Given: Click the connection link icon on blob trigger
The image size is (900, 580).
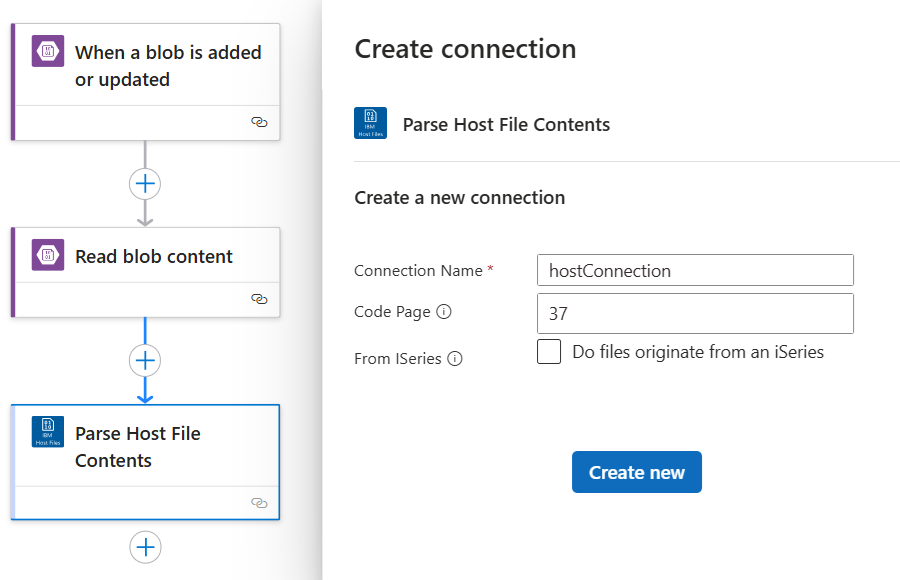Looking at the screenshot, I should pos(259,122).
